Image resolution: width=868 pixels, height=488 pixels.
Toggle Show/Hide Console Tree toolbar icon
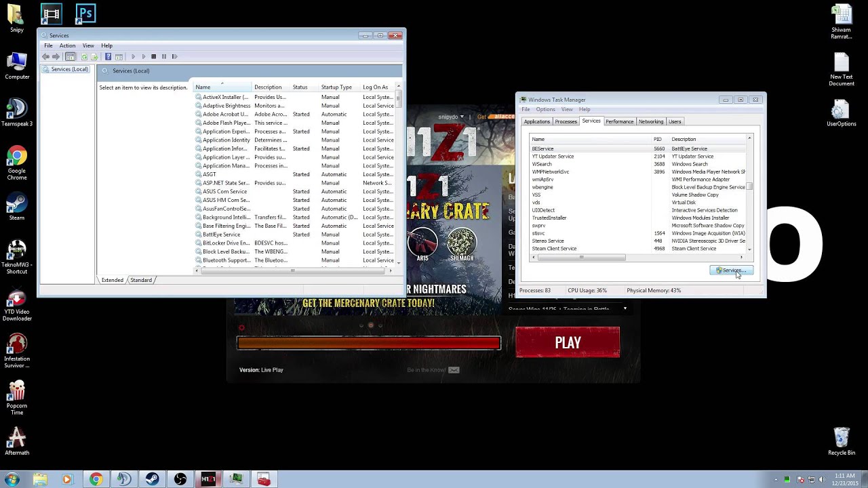click(x=70, y=57)
